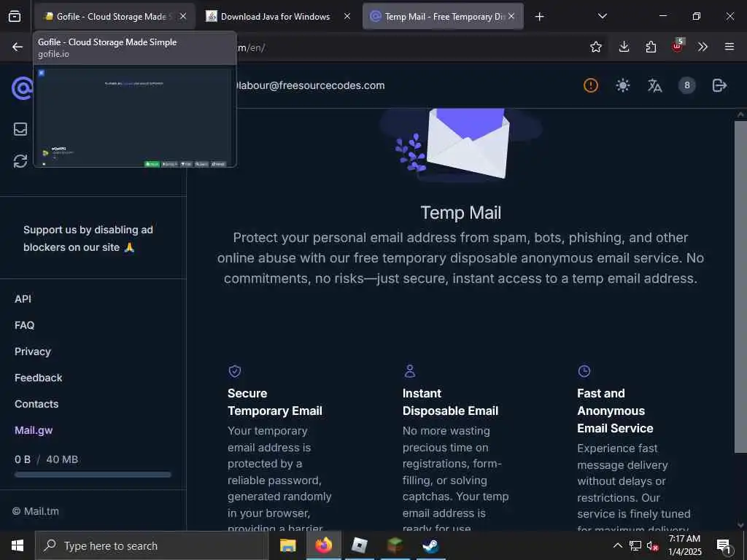Open Firefox application menu

click(729, 47)
